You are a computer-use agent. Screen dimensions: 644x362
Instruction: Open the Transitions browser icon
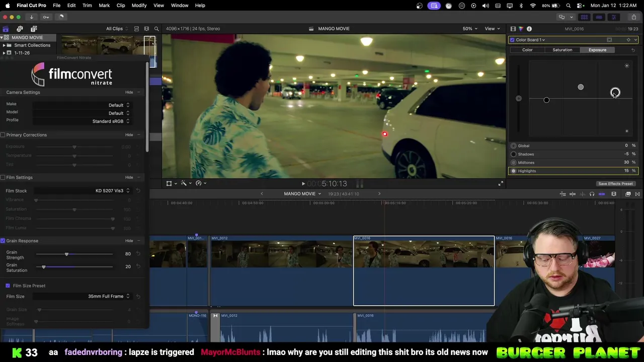[637, 194]
